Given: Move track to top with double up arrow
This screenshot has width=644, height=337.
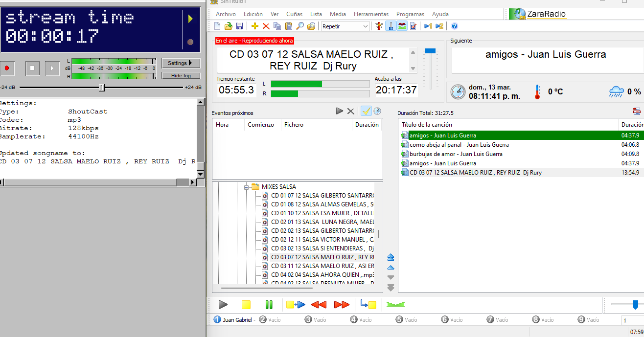Looking at the screenshot, I should [x=391, y=257].
